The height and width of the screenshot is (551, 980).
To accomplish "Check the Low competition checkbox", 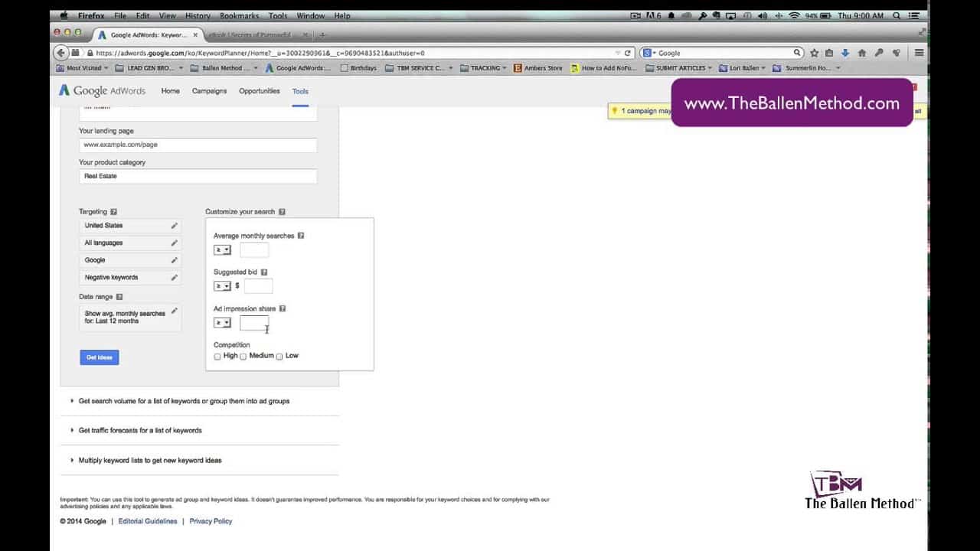I will [x=279, y=357].
